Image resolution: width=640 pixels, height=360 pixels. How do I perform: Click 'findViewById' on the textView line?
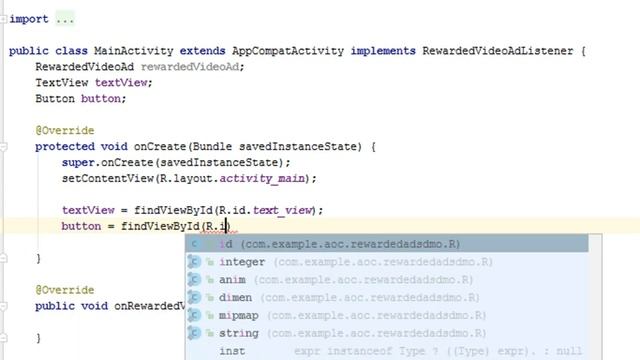pyautogui.click(x=173, y=210)
